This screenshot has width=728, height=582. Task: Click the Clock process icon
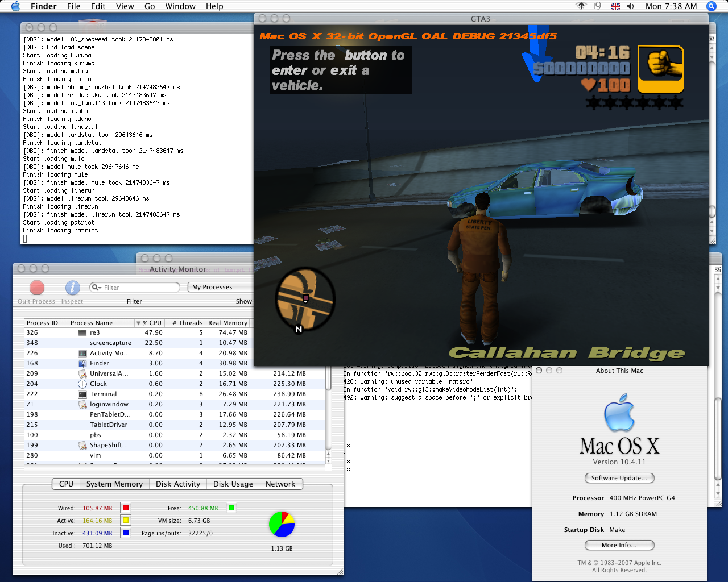82,384
